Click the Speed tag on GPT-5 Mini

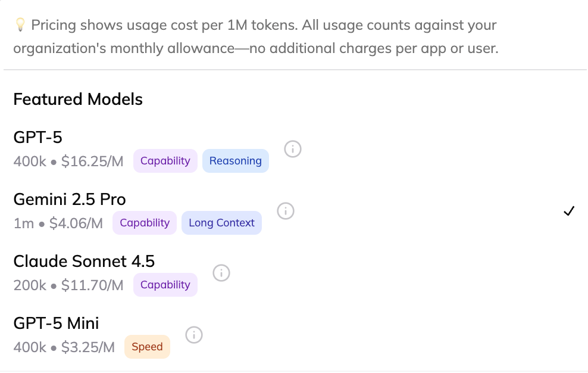coord(147,347)
